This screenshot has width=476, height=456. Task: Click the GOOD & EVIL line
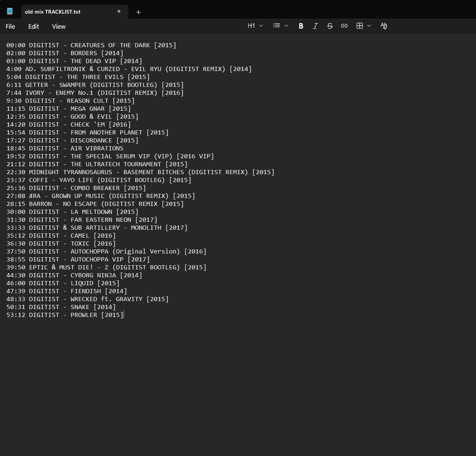coord(72,117)
